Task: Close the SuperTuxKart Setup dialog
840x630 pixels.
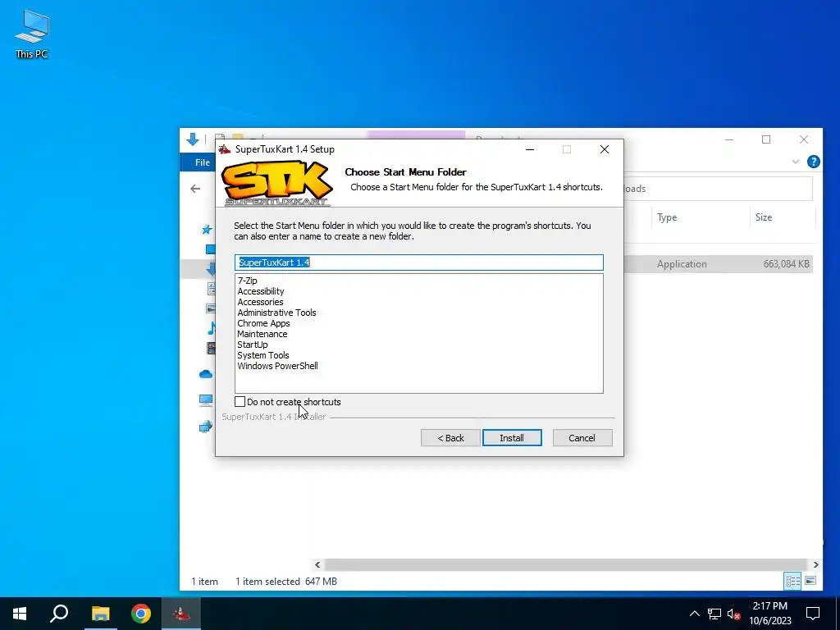Action: click(x=605, y=149)
